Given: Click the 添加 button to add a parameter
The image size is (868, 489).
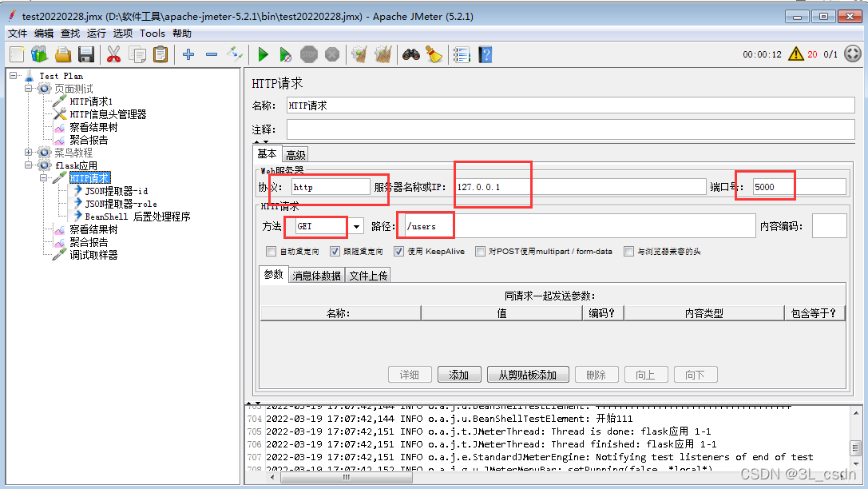Looking at the screenshot, I should point(459,375).
